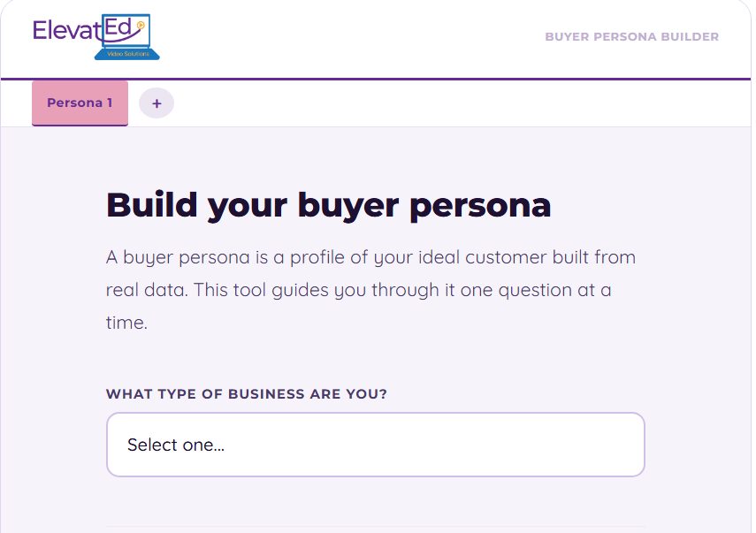Image resolution: width=756 pixels, height=533 pixels.
Task: Click the buyer persona description paragraph
Action: 371,290
